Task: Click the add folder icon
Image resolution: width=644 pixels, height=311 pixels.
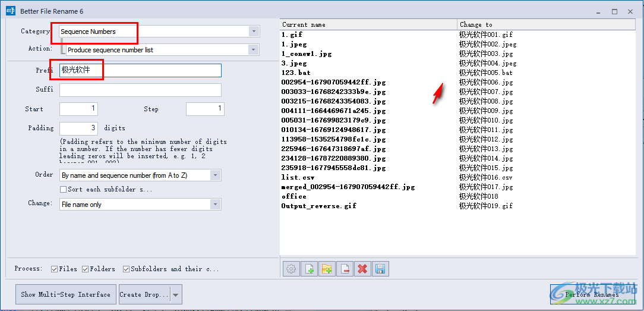Action: pyautogui.click(x=327, y=269)
